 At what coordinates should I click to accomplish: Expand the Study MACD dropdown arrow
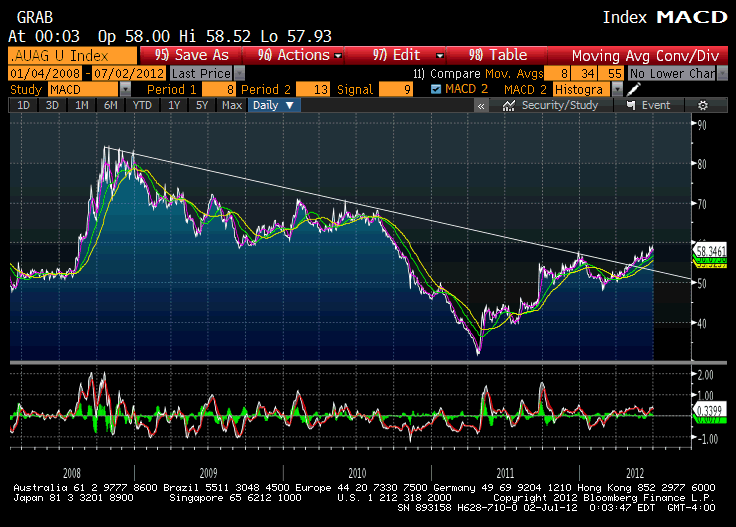click(x=125, y=89)
